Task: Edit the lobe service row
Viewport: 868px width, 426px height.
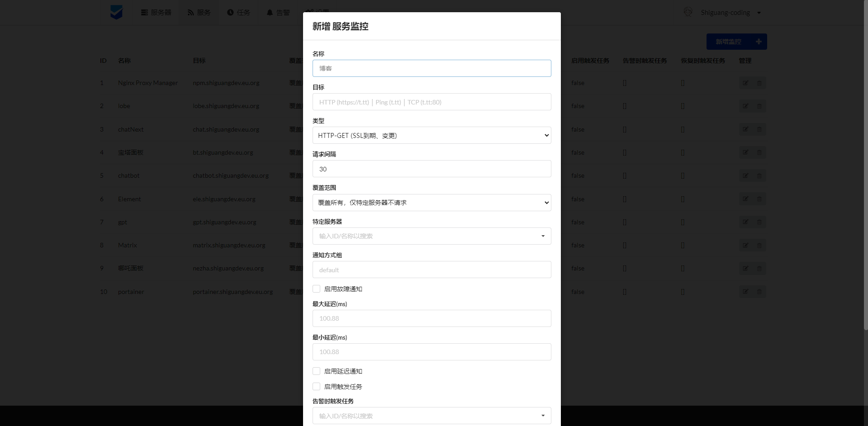Action: pos(745,106)
